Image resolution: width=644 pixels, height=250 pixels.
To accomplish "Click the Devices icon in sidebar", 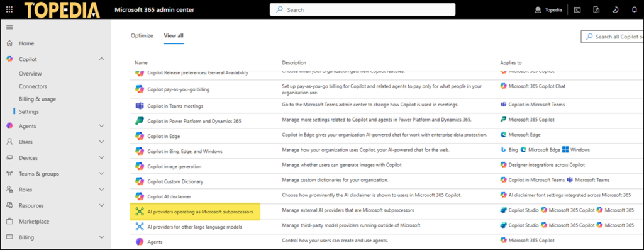I will 10,158.
